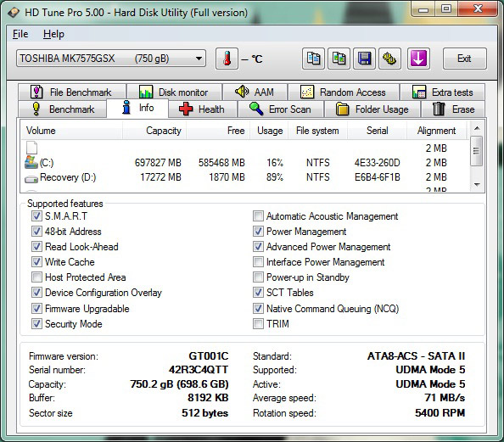Toggle Interface Power Management checkbox

(258, 261)
